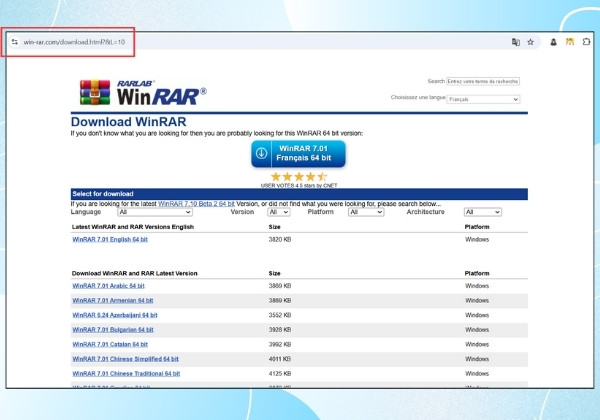Open the Choisissez une langue dropdown
The height and width of the screenshot is (420, 600).
pyautogui.click(x=483, y=99)
